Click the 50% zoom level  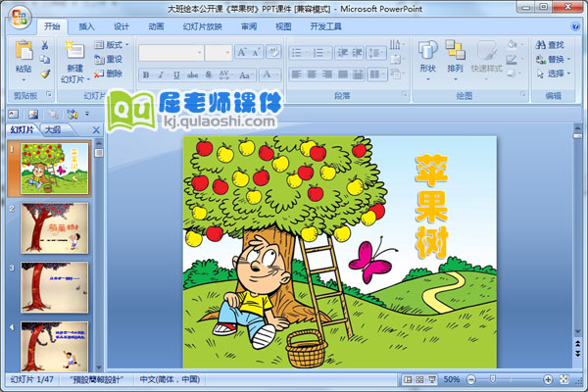(452, 379)
